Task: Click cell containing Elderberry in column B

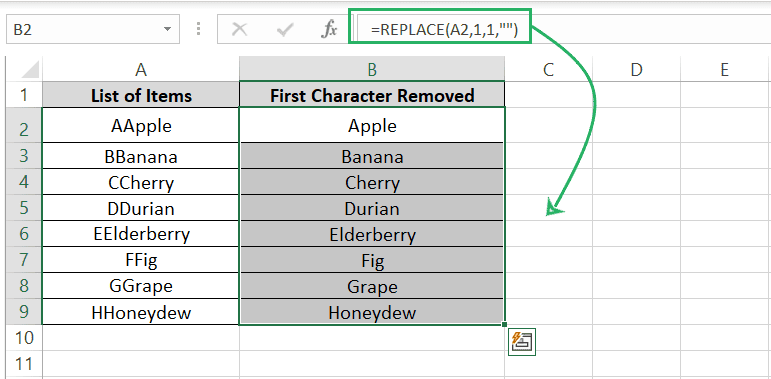Action: click(372, 234)
